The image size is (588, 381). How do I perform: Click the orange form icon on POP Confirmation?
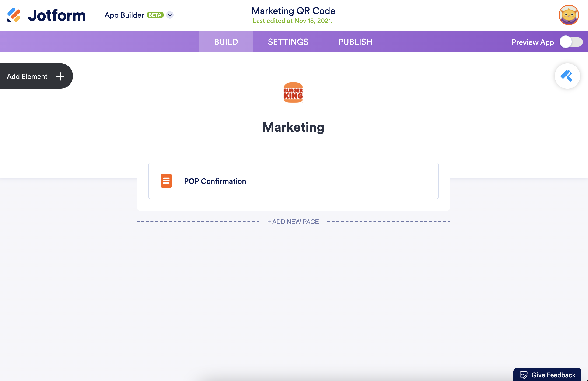coord(166,181)
